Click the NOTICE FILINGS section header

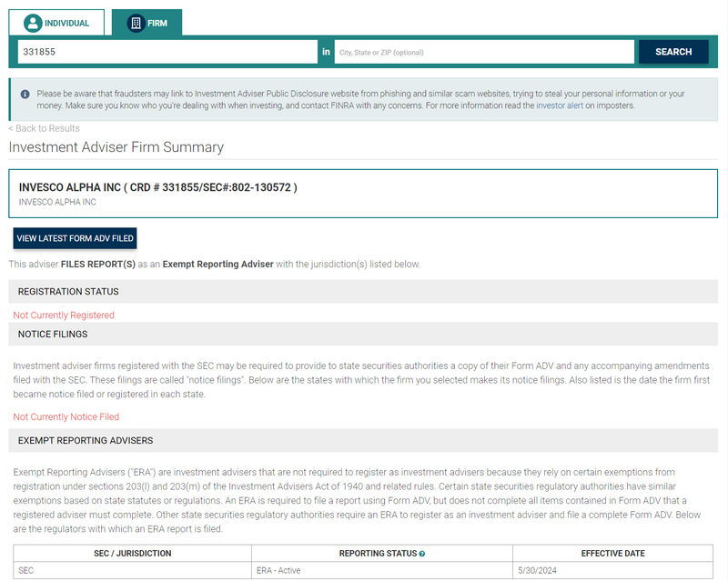[x=363, y=334]
